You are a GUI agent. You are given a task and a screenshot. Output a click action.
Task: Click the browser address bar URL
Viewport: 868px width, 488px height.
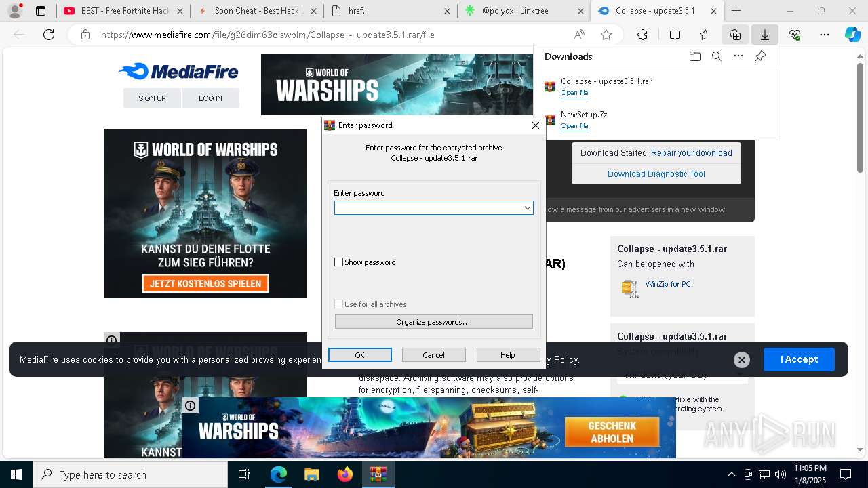[x=268, y=35]
